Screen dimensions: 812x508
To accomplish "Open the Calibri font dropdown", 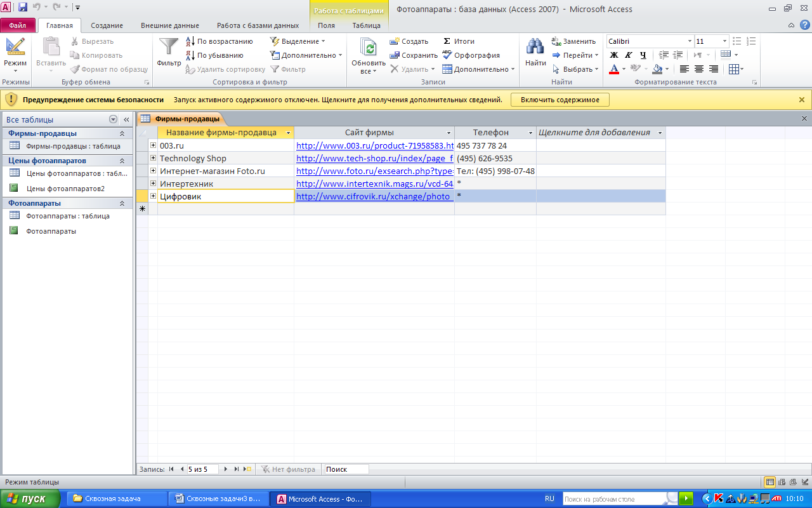I will pyautogui.click(x=690, y=41).
